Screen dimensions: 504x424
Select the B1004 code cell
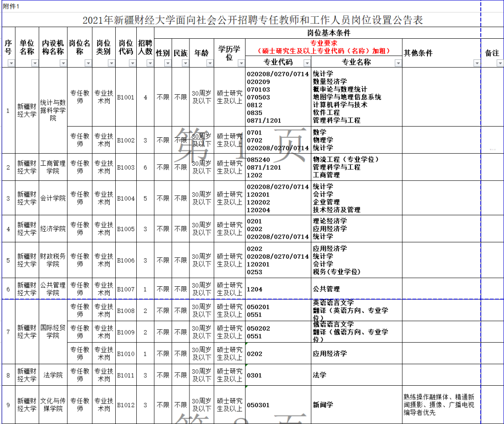[x=126, y=198]
